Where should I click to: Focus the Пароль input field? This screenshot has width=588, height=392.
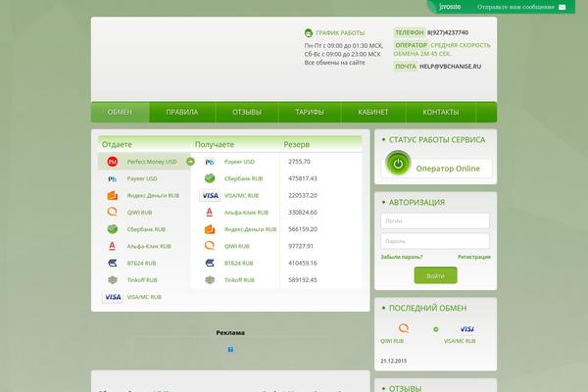point(435,241)
